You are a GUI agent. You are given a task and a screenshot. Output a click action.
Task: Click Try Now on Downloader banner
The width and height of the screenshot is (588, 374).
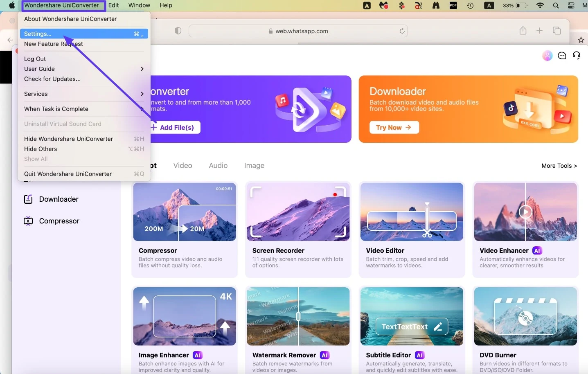[394, 127]
